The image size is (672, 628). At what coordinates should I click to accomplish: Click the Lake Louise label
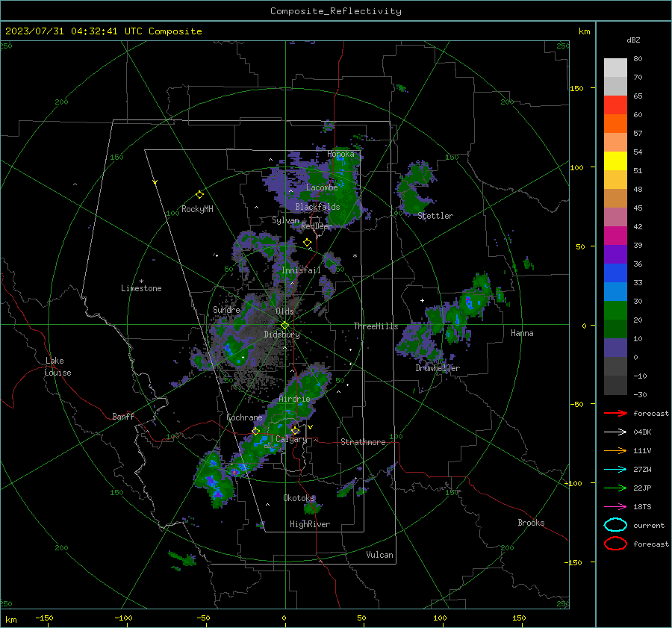[x=57, y=367]
